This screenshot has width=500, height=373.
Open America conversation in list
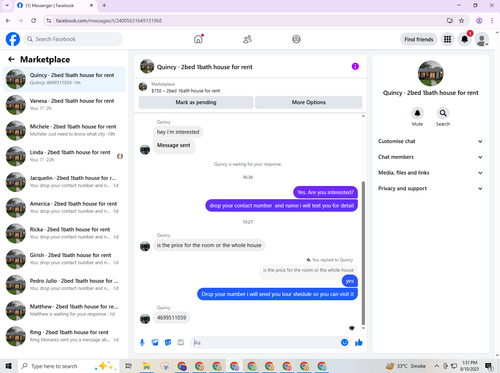click(x=64, y=207)
